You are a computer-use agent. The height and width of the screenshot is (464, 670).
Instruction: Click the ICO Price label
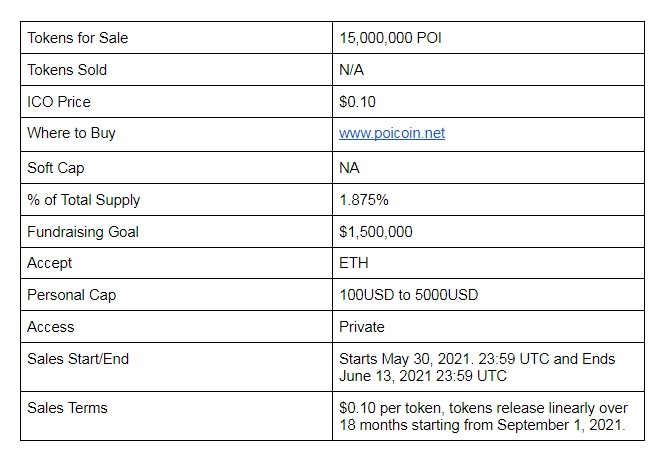59,102
